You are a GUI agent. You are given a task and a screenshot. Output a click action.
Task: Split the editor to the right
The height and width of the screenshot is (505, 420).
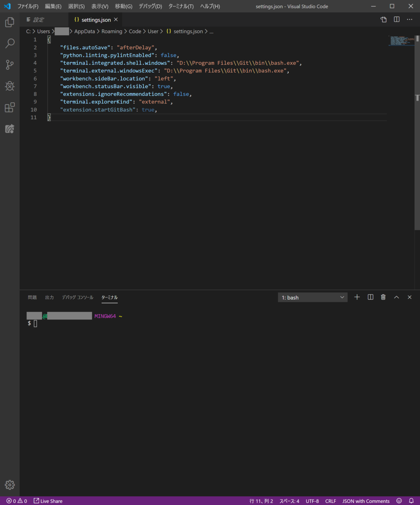396,20
